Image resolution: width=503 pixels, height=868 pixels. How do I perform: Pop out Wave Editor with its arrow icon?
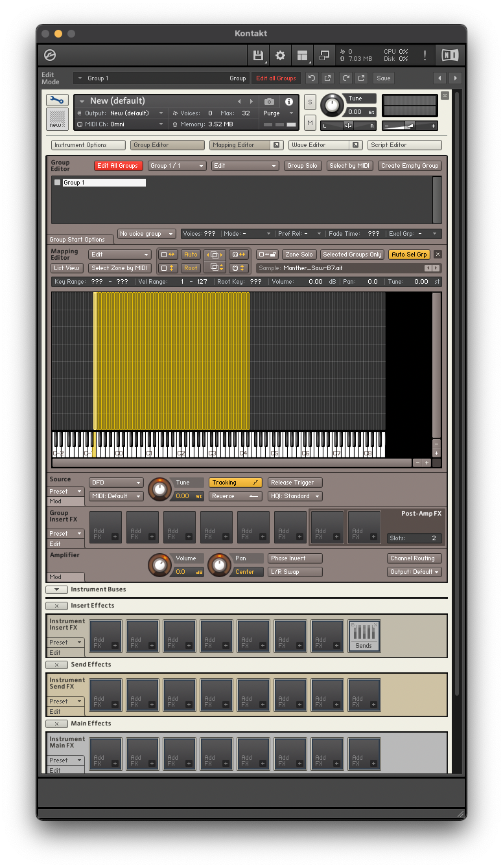[355, 145]
